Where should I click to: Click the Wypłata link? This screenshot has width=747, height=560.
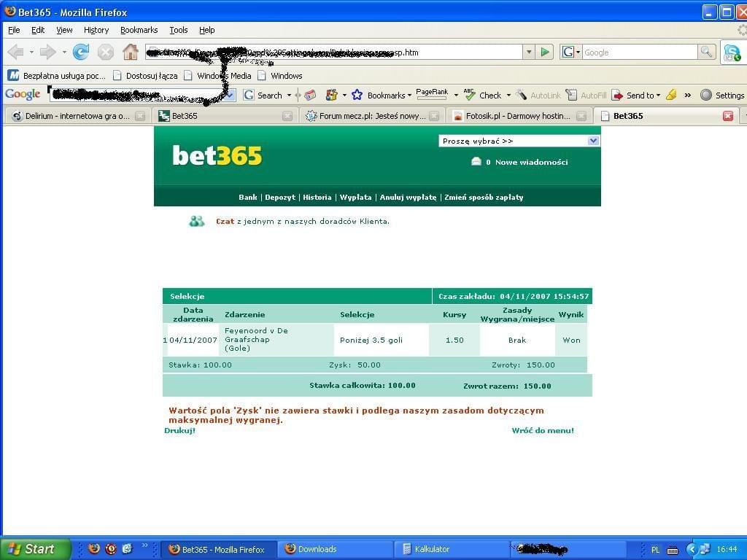[x=355, y=197]
